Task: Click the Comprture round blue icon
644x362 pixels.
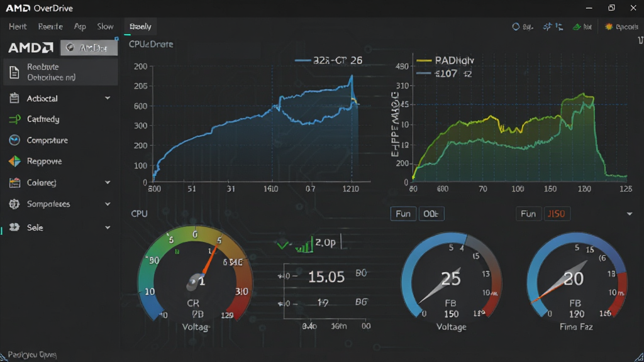Action: tap(14, 140)
